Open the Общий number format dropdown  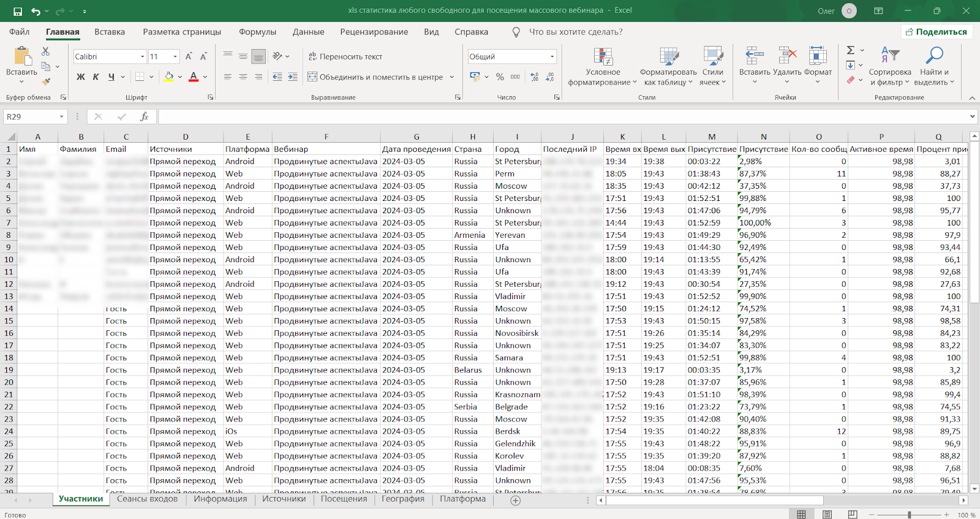point(552,56)
